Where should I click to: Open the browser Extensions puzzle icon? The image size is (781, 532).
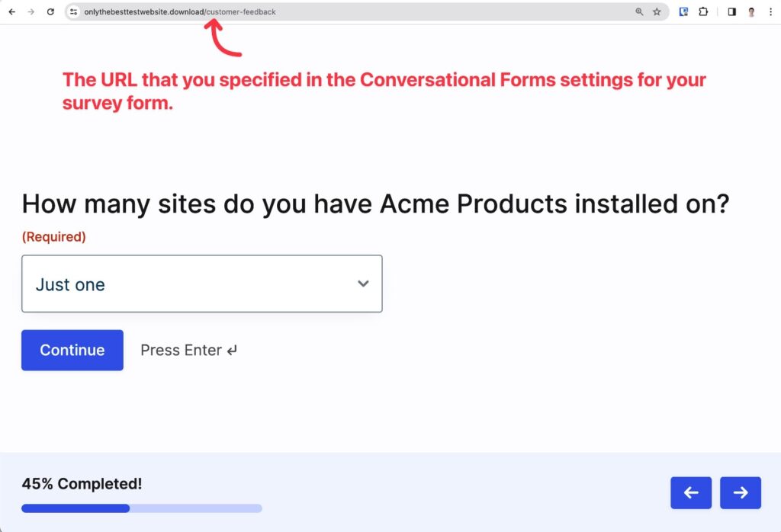[x=702, y=12]
